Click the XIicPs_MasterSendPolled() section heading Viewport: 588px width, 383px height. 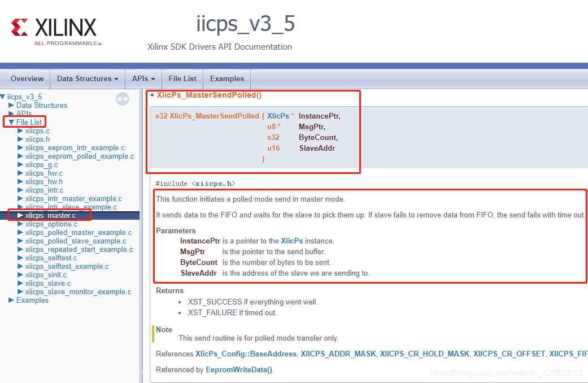tap(209, 95)
